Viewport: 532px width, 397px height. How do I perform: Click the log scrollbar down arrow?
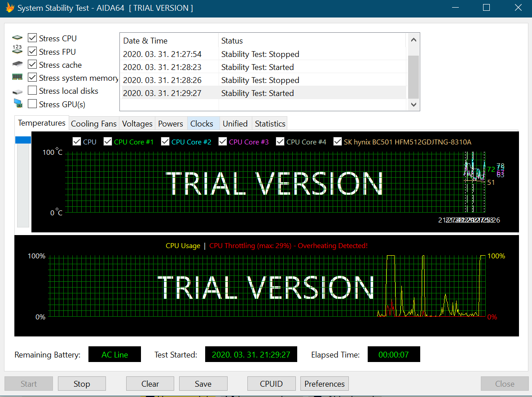[413, 105]
